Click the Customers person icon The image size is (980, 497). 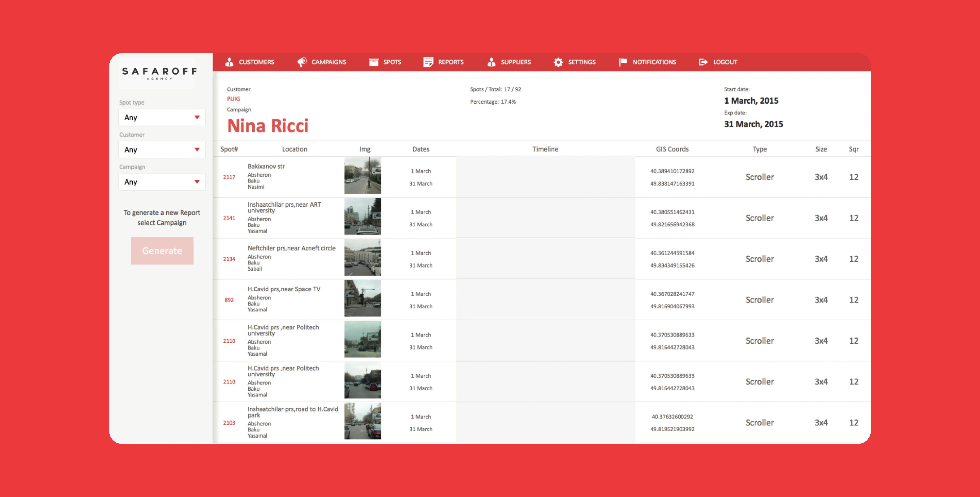[229, 62]
